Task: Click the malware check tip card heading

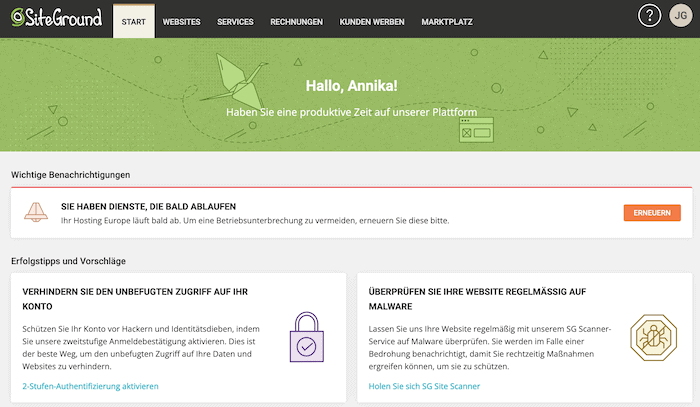Action: coord(477,299)
